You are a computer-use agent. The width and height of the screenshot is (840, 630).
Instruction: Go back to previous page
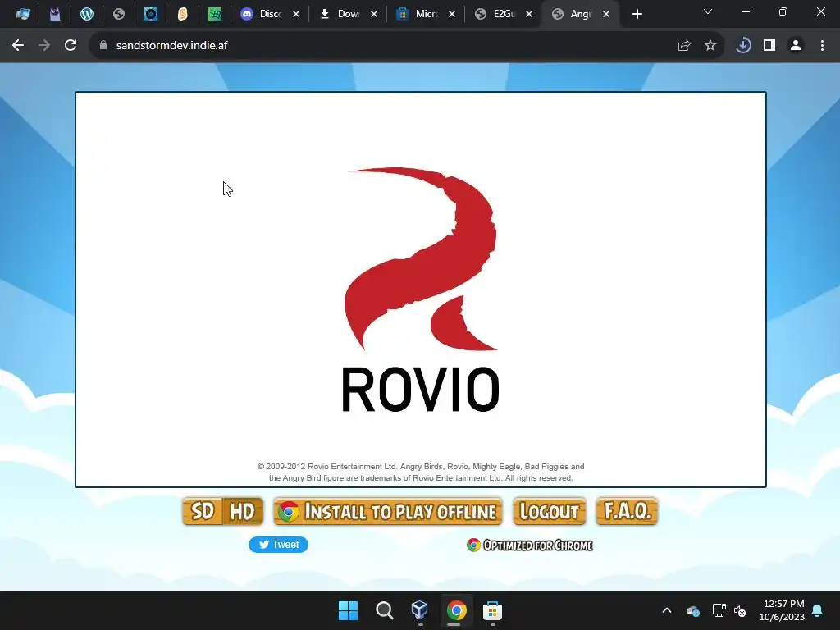click(x=18, y=46)
